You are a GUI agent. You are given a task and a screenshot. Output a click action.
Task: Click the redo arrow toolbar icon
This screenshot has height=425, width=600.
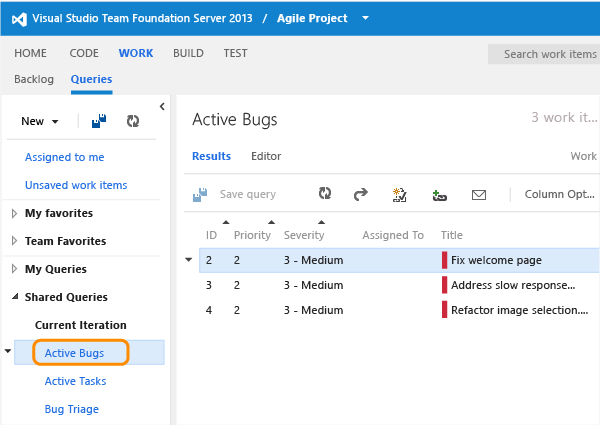(x=360, y=194)
